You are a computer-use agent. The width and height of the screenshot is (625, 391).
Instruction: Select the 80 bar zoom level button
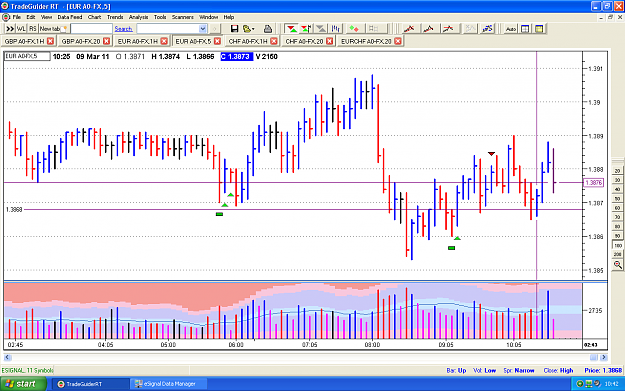[618, 227]
